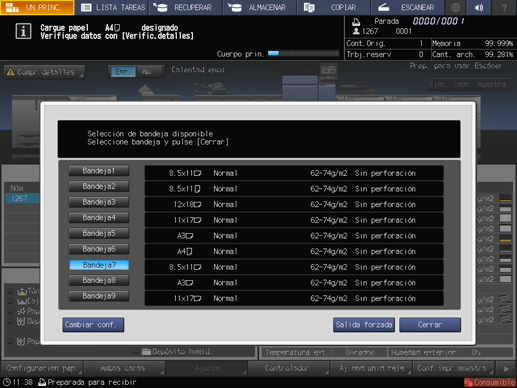
Task: Click the Bandeja6 A4 paper row
Action: (x=294, y=251)
